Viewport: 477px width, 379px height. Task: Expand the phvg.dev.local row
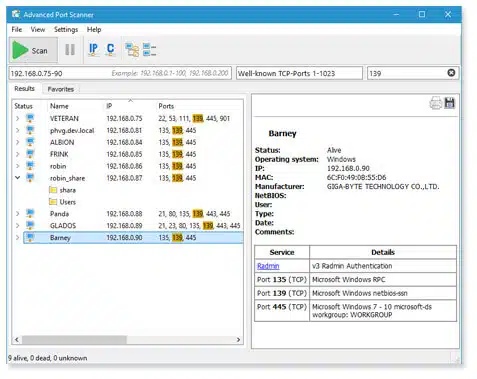[18, 130]
